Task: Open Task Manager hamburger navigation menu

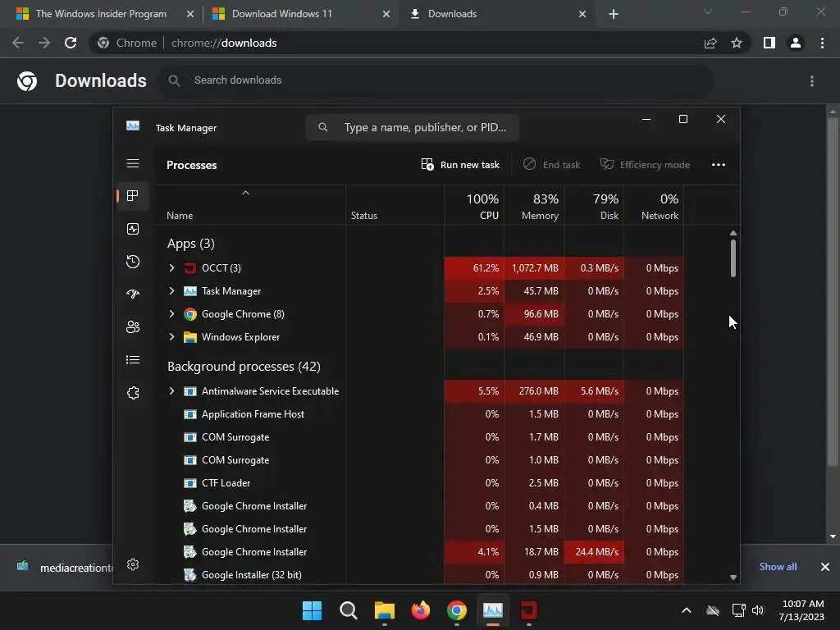Action: (x=133, y=163)
